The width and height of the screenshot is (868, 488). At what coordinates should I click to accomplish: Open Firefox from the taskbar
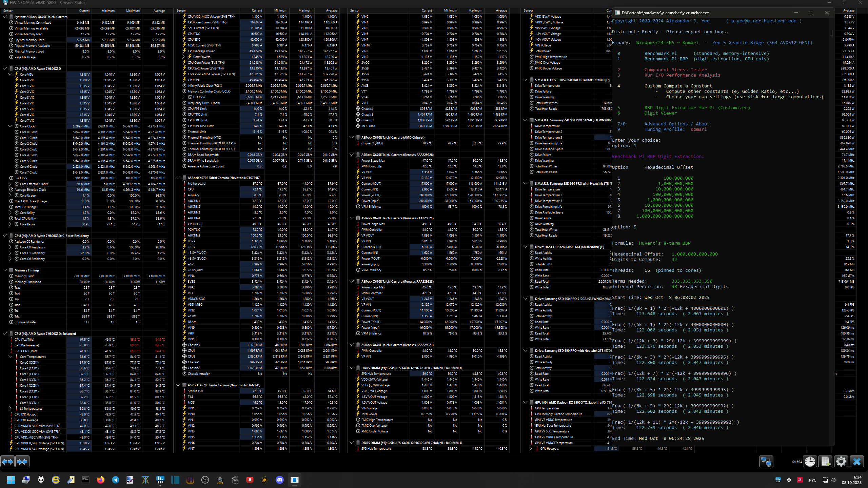tap(100, 480)
